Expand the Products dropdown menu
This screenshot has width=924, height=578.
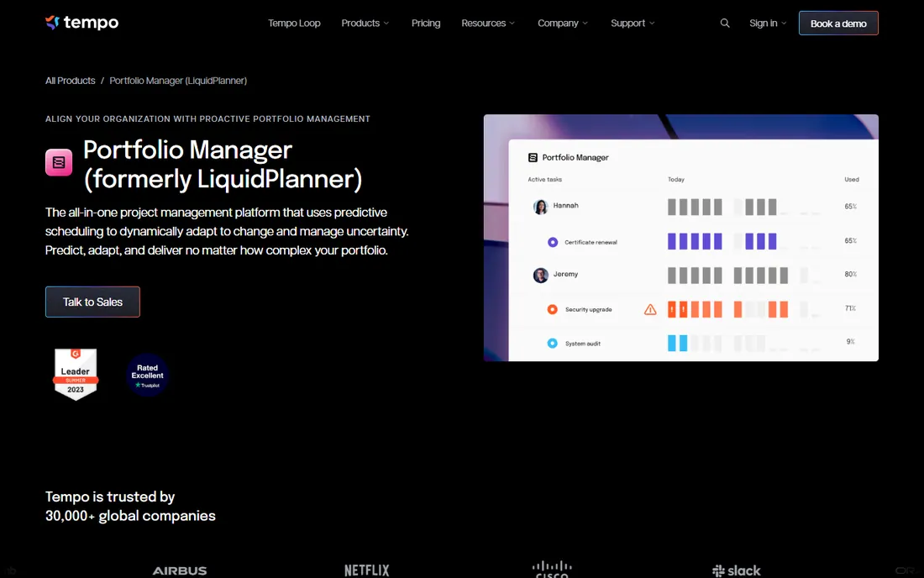(365, 23)
